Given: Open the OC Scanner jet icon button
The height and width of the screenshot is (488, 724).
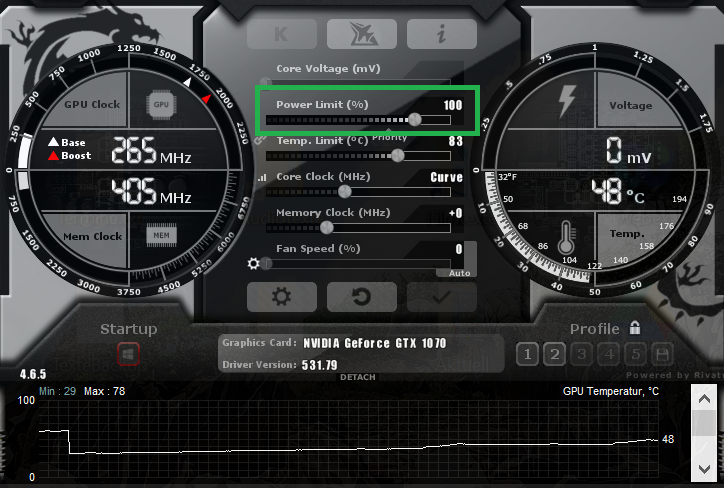Looking at the screenshot, I should tap(362, 34).
